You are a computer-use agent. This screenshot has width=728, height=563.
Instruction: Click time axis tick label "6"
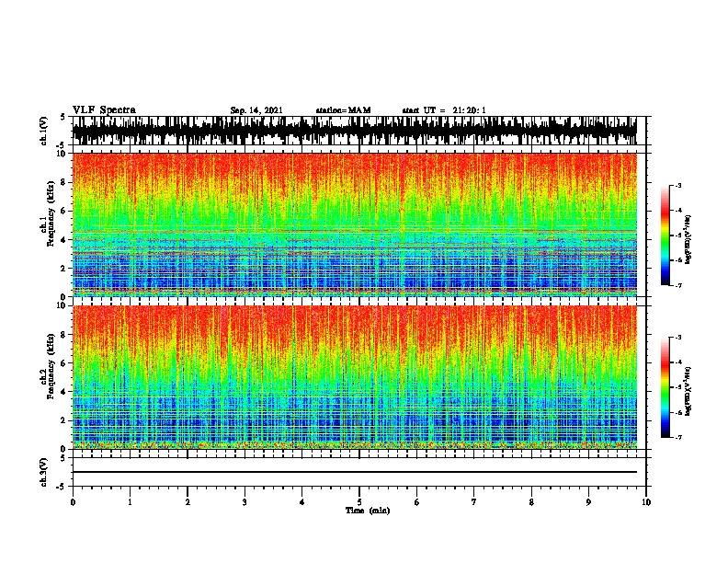(417, 502)
